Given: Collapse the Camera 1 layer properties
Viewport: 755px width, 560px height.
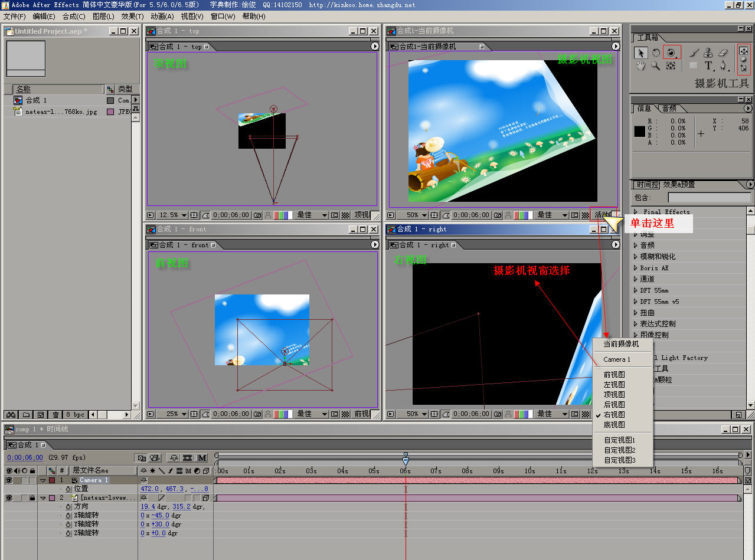Looking at the screenshot, I should coord(43,480).
